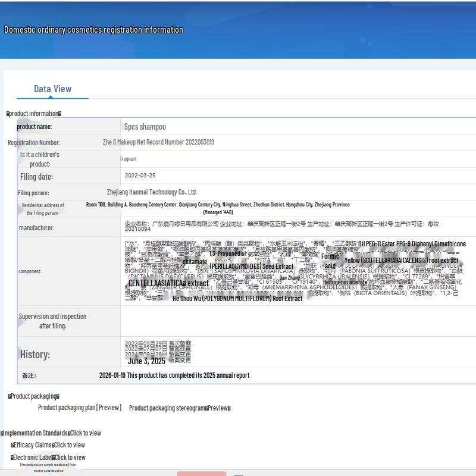This screenshot has width=476, height=476.
Task: View the Electronic Label link
Action: click(48, 457)
